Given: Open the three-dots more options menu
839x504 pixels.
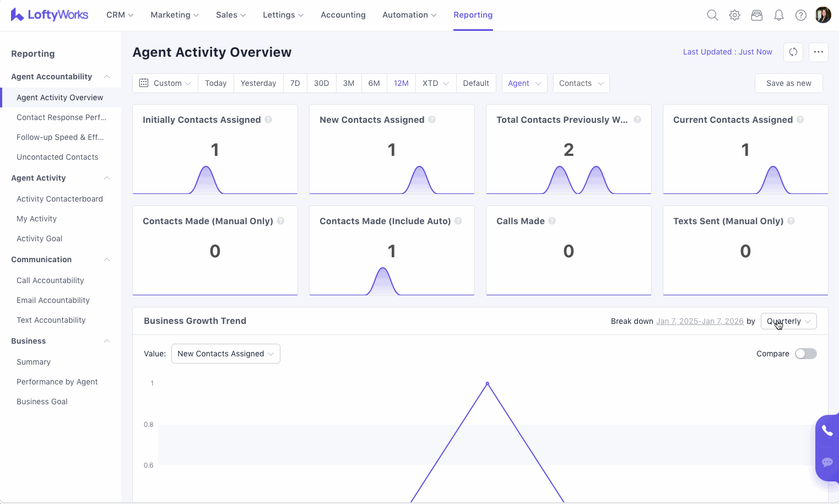Looking at the screenshot, I should [818, 52].
